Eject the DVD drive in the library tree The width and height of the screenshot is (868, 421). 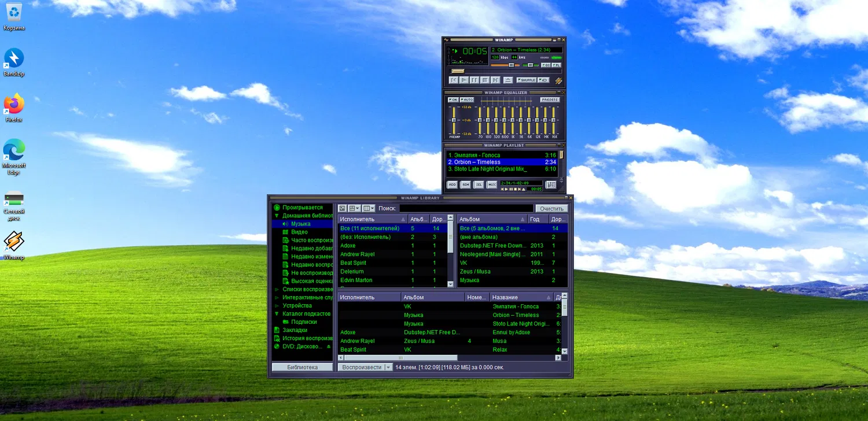click(x=329, y=346)
